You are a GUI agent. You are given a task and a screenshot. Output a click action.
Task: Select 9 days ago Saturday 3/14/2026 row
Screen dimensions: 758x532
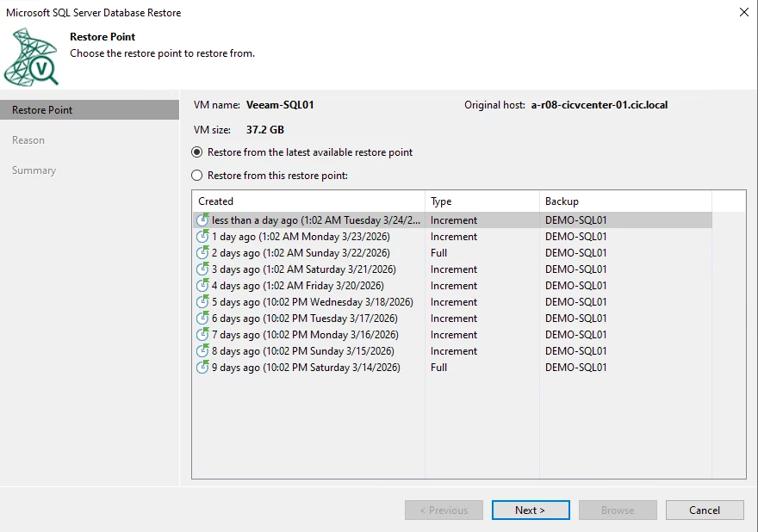pos(452,368)
